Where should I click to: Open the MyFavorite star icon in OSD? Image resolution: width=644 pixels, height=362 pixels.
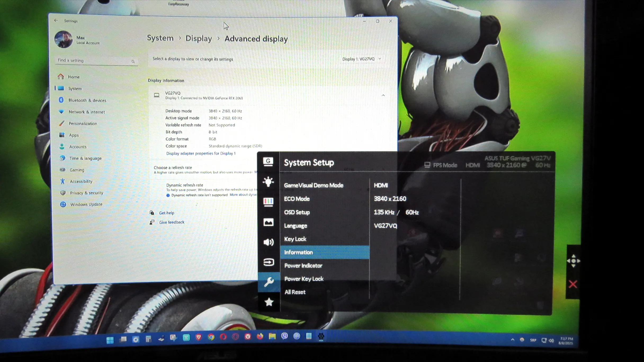click(269, 302)
